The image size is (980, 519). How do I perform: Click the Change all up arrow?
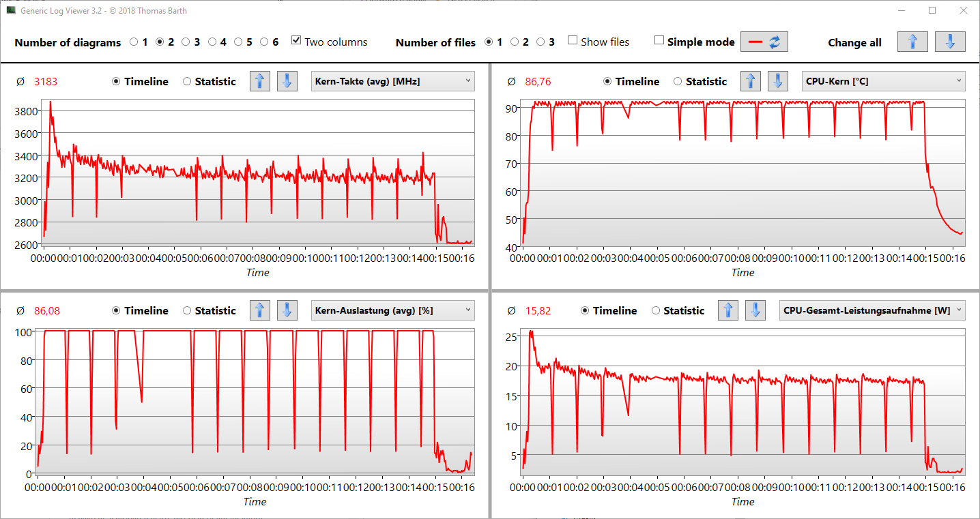tap(912, 42)
